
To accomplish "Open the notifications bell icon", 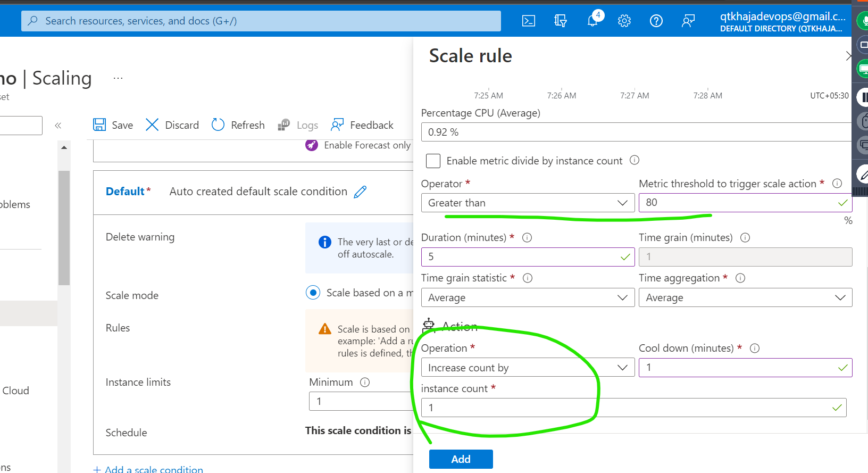I will pos(592,21).
